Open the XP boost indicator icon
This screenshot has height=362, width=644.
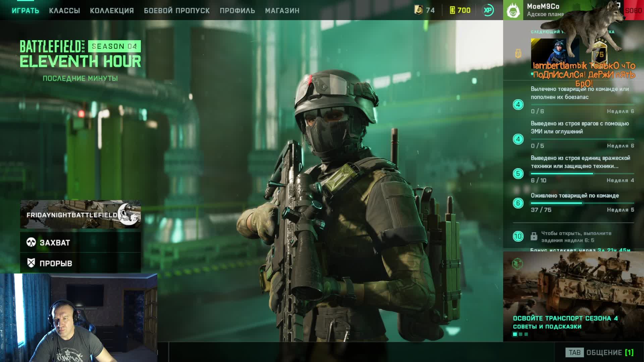coord(489,10)
